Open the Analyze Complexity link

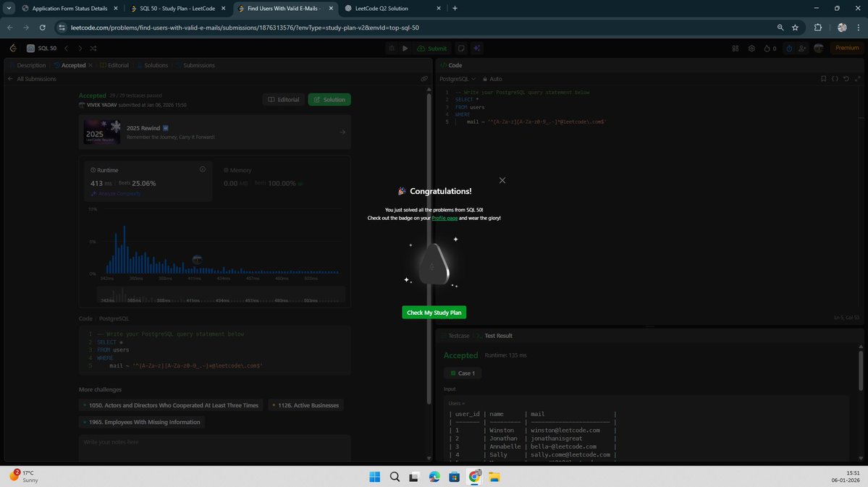coord(117,194)
